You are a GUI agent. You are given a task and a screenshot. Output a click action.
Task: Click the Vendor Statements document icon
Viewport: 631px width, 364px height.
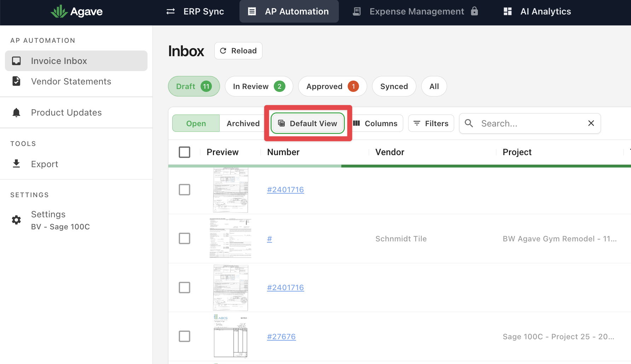tap(16, 81)
